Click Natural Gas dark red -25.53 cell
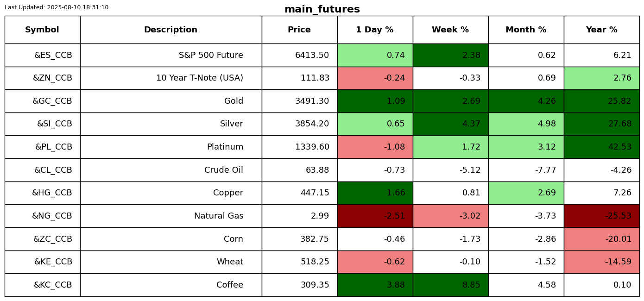Image resolution: width=644 pixels, height=301 pixels. (x=601, y=216)
